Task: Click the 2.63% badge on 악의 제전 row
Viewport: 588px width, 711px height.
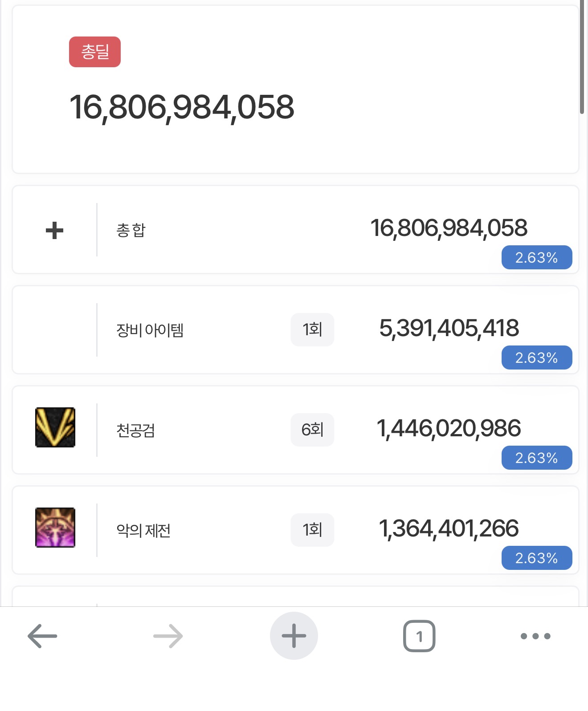Action: coord(536,558)
